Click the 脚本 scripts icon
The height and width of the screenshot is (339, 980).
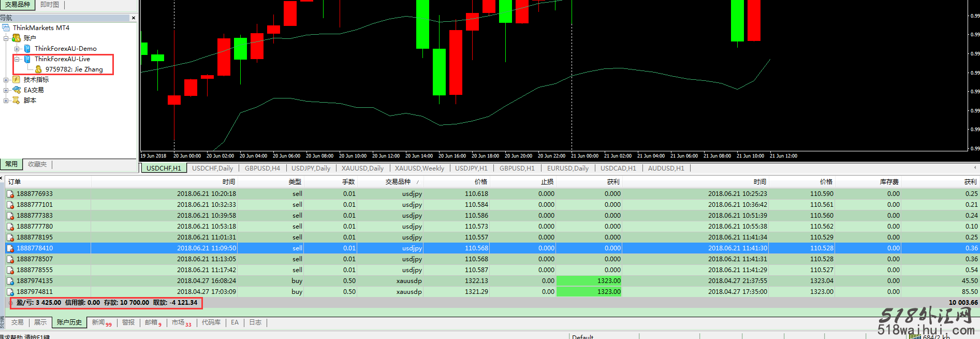[16, 100]
